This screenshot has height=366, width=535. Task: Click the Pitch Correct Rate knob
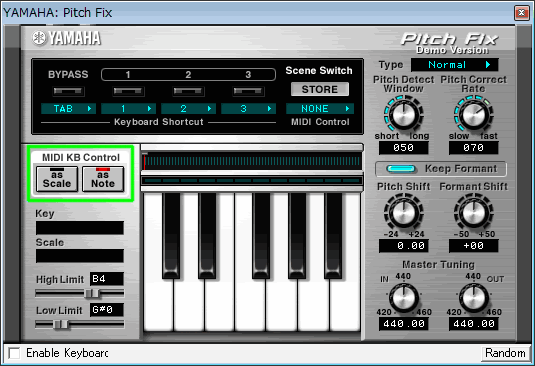pos(474,115)
